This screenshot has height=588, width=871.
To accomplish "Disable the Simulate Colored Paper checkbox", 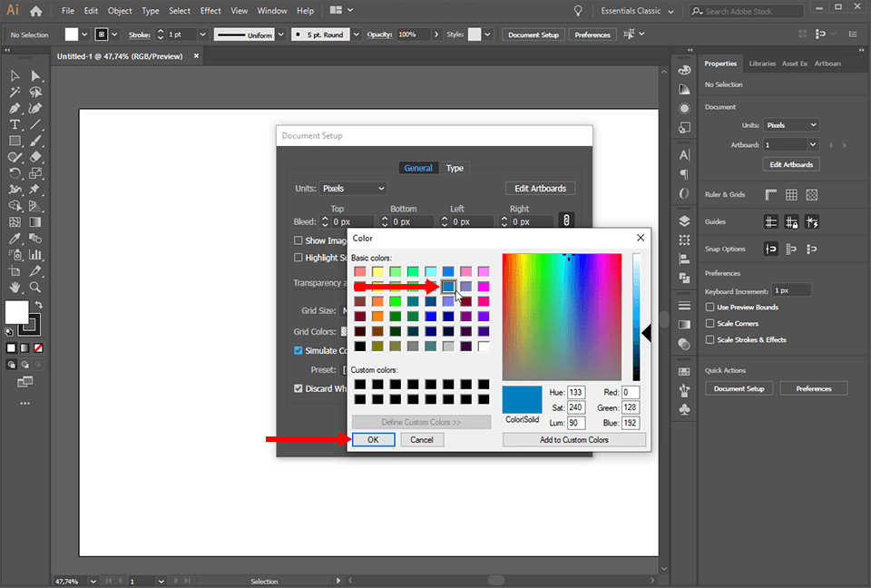I will tap(298, 350).
